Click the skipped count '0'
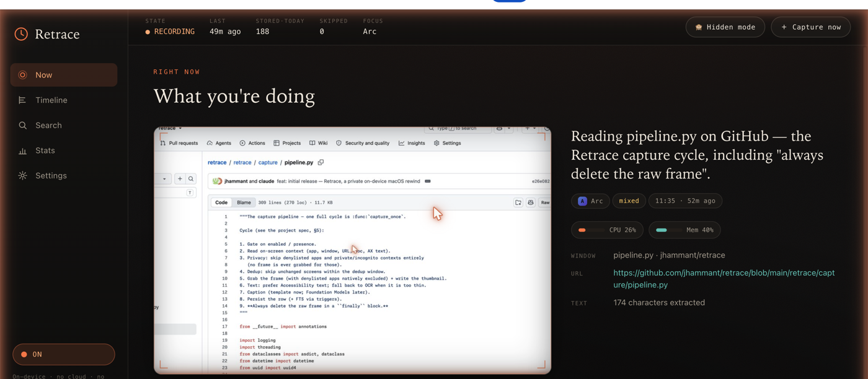868x379 pixels. point(322,32)
